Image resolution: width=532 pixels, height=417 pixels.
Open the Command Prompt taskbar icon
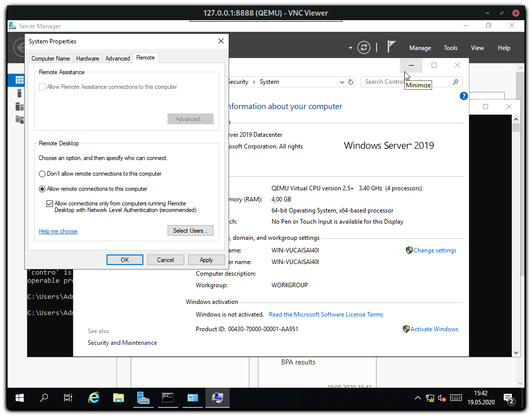point(168,398)
